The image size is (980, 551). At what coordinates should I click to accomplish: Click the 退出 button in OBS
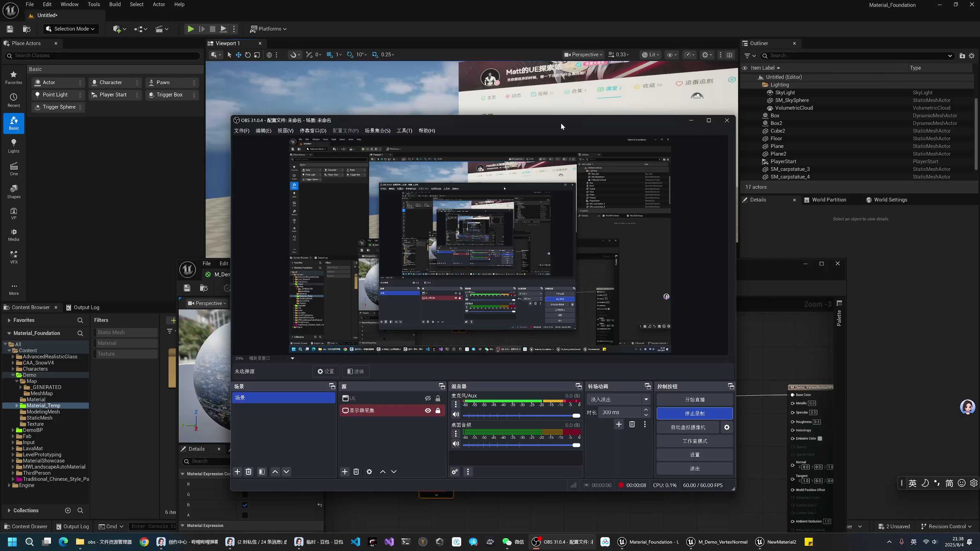[x=695, y=468]
